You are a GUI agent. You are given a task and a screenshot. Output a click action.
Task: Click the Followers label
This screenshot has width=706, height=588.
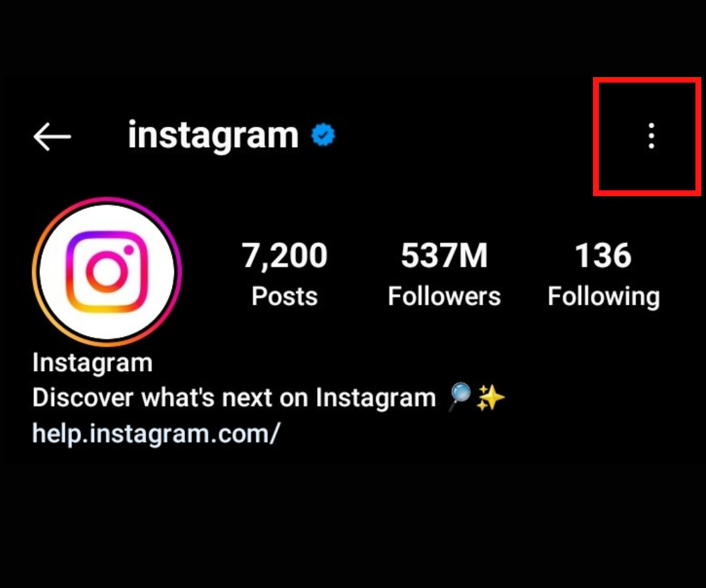point(445,297)
